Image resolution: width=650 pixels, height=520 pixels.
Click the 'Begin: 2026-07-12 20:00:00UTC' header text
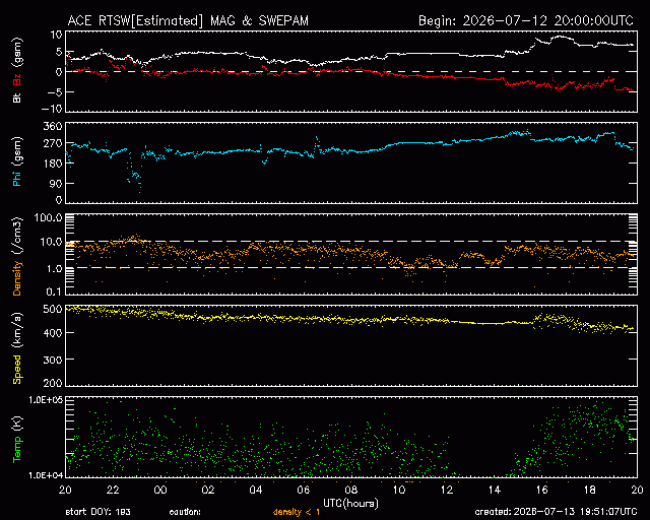tap(526, 21)
